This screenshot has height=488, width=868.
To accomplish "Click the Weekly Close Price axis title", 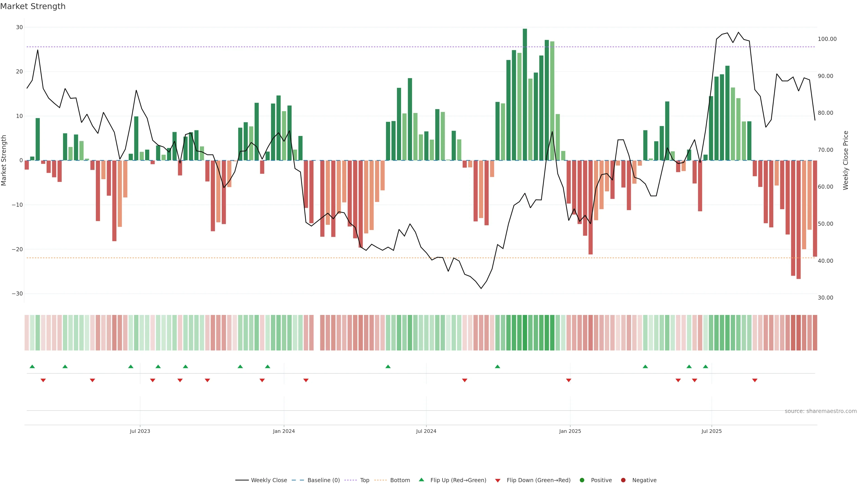I will point(845,160).
